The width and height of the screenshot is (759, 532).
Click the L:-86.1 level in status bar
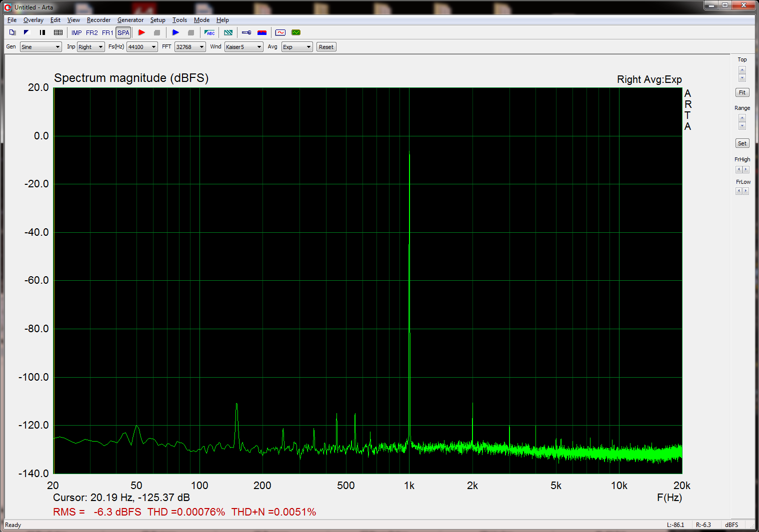coord(675,525)
